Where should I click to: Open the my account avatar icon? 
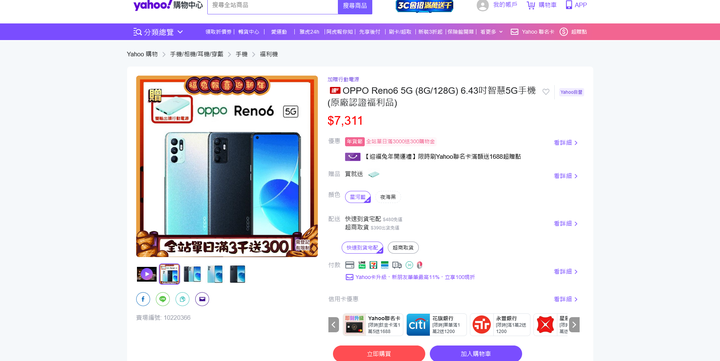483,5
